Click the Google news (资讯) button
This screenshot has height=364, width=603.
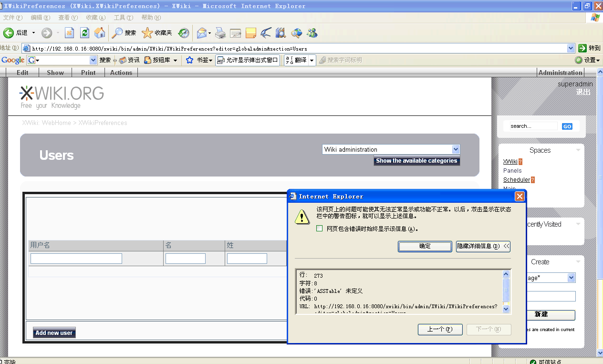(x=129, y=60)
